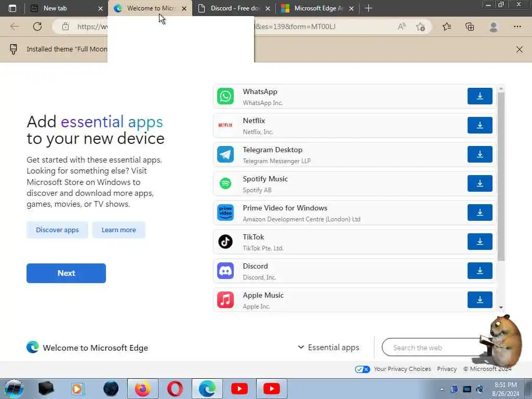Open the Collections panel
Image resolution: width=532 pixels, height=399 pixels.
pos(470,26)
